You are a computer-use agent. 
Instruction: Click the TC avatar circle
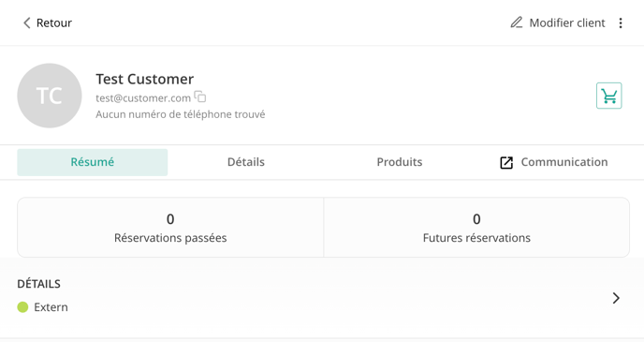point(50,96)
